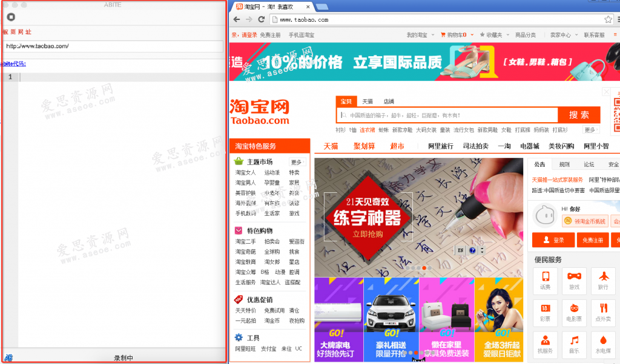Open the 电影票 movie ticket icon

[573, 313]
